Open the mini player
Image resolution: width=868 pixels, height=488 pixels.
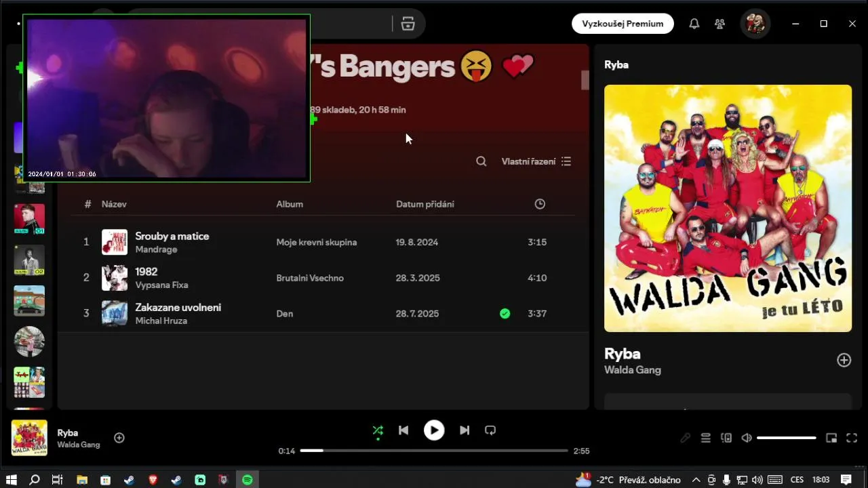[831, 438]
